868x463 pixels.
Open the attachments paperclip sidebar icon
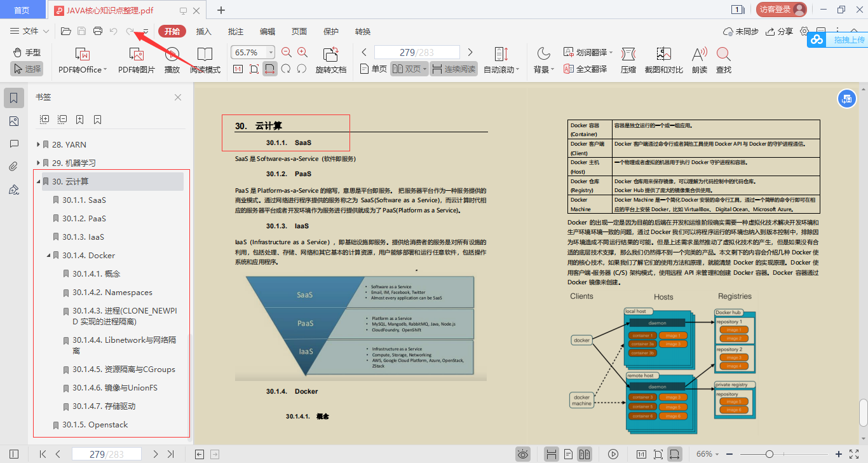pos(14,167)
